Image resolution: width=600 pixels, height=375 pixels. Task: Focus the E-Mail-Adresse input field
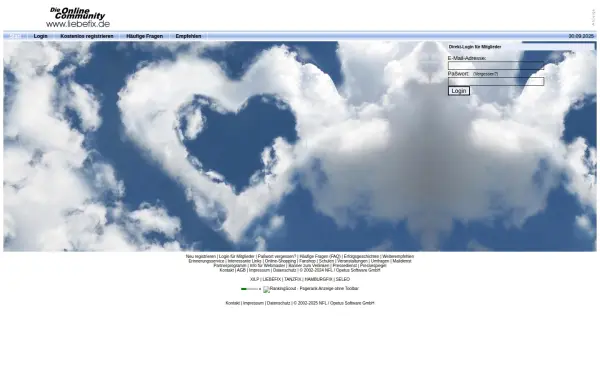496,65
